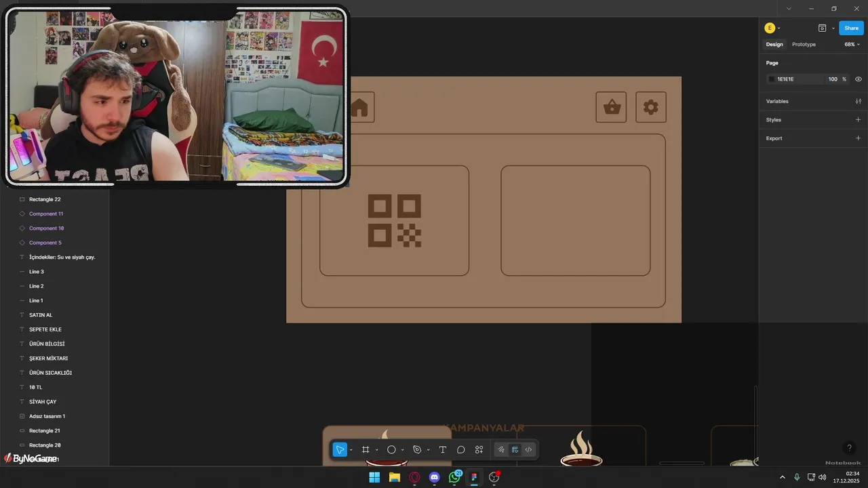The height and width of the screenshot is (488, 868).
Task: Open presentation options dropdown arrow
Action: (833, 28)
